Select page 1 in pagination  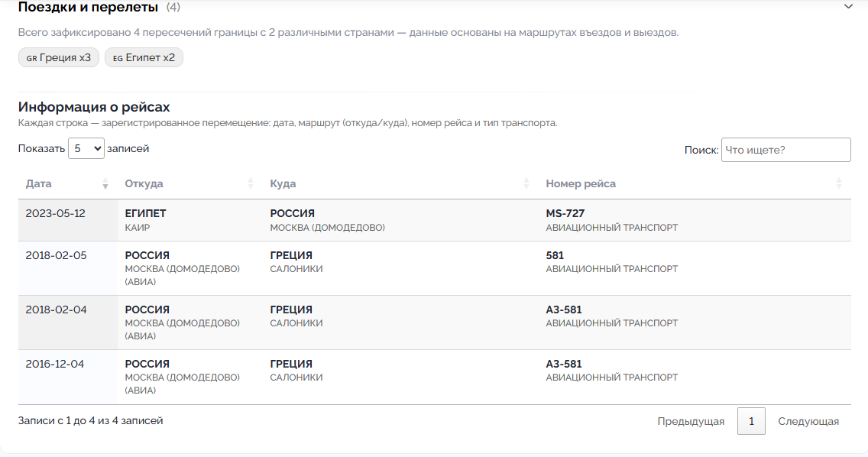click(751, 421)
